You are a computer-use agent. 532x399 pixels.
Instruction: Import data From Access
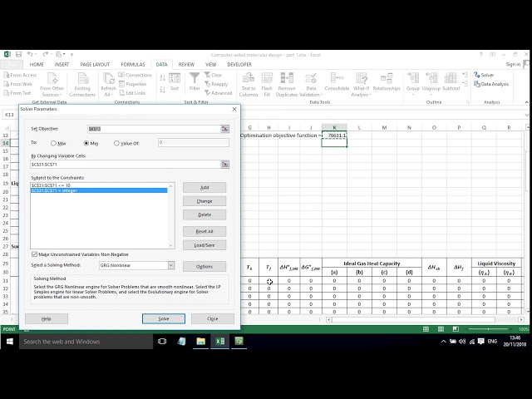pos(20,75)
